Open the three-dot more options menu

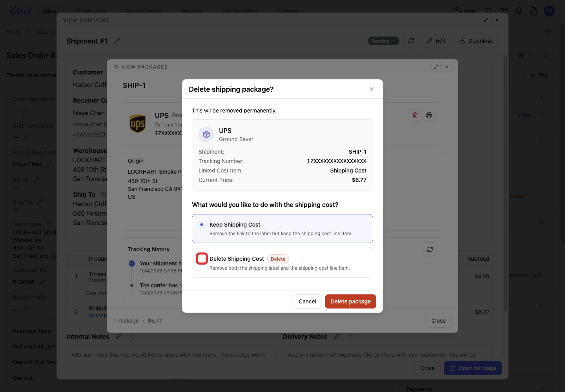[547, 55]
